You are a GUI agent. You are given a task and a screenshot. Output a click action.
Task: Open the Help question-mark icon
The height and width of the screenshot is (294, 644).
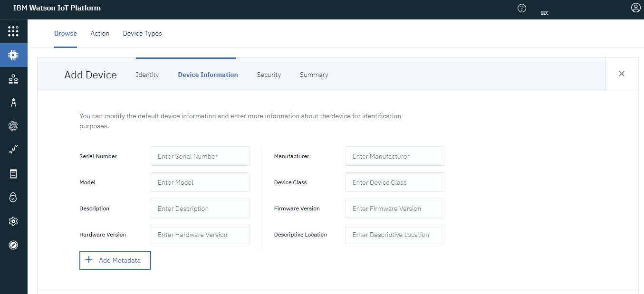pyautogui.click(x=521, y=8)
